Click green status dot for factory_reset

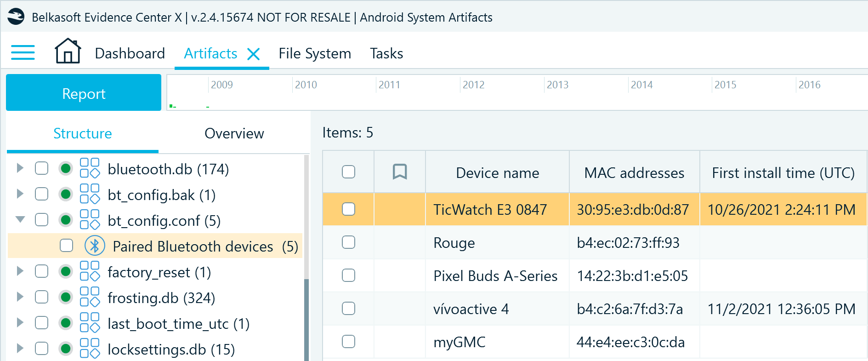(66, 271)
